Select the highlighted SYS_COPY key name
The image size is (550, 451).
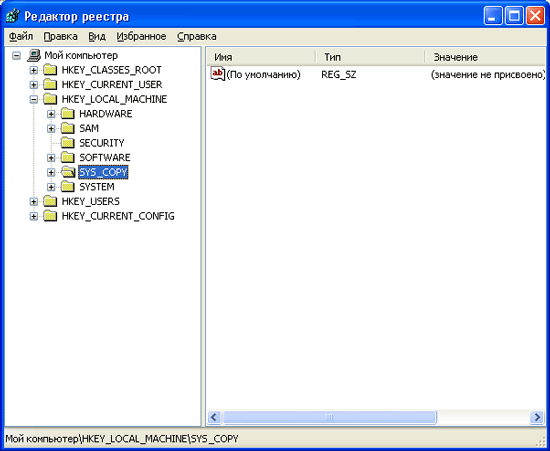(x=103, y=172)
